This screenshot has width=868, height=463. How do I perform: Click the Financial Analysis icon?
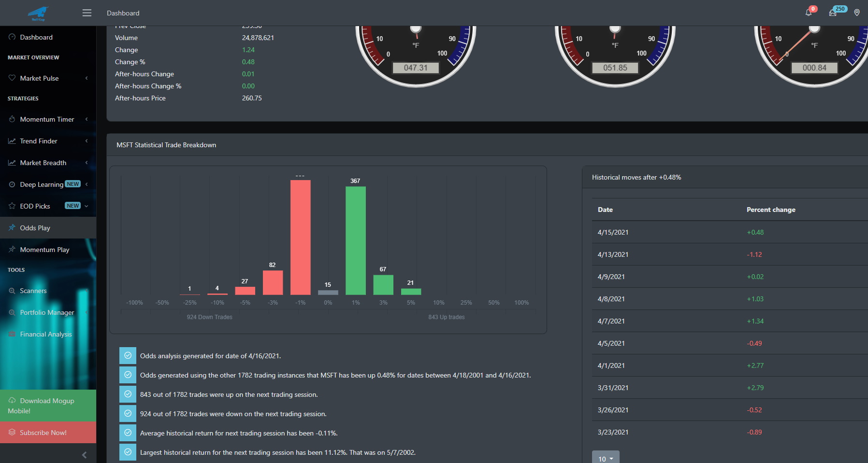(12, 334)
